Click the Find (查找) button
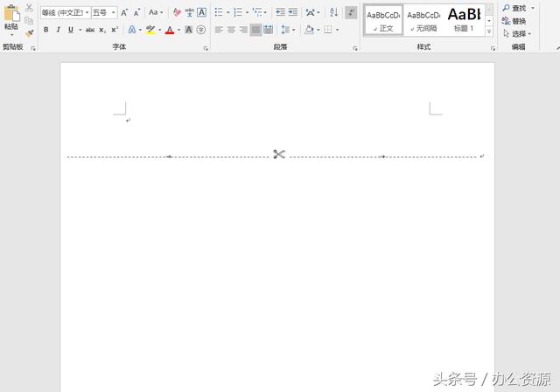Image resolution: width=560 pixels, height=392 pixels. pos(514,8)
